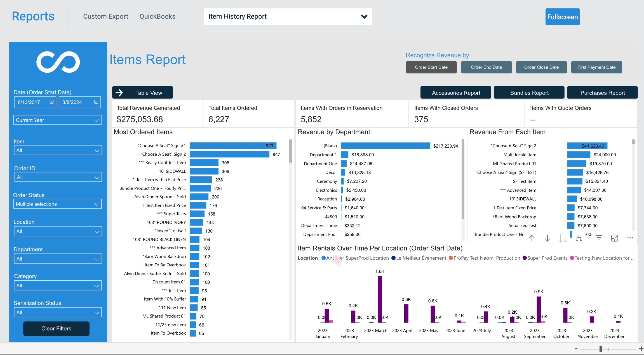The width and height of the screenshot is (644, 355).
Task: Select the "Choose A Seat" Sign #1 bar
Action: (x=233, y=146)
